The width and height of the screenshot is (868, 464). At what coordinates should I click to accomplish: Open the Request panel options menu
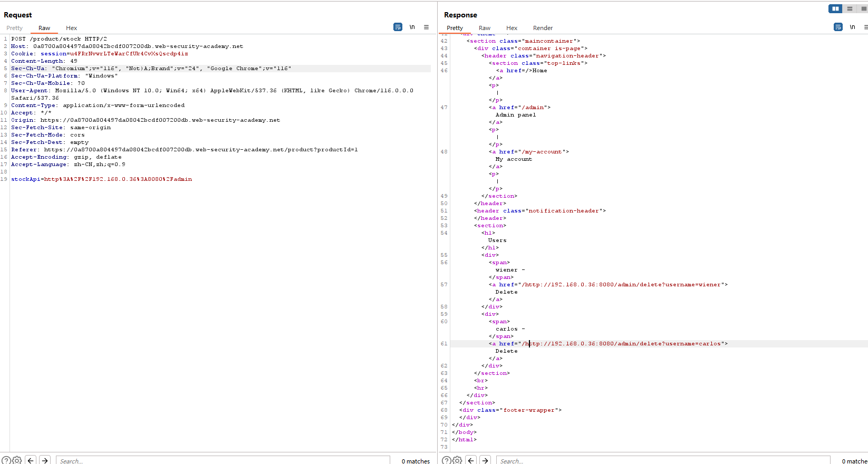426,27
